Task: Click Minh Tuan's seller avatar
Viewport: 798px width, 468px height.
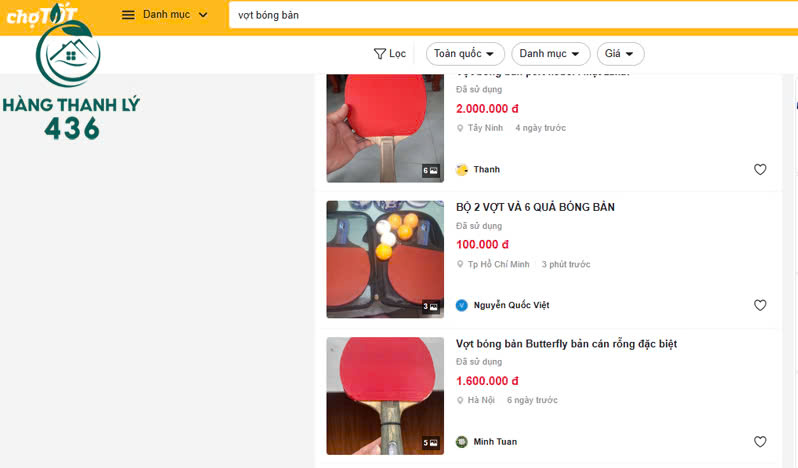Action: point(462,442)
